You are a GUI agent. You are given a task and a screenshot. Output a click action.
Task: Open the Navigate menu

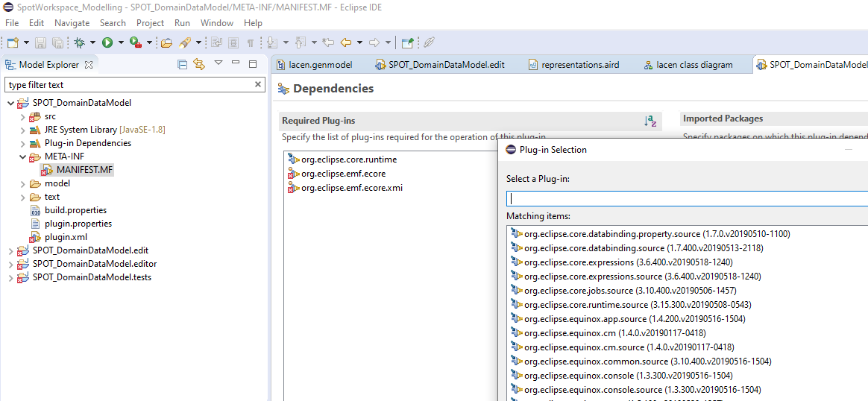coord(72,22)
